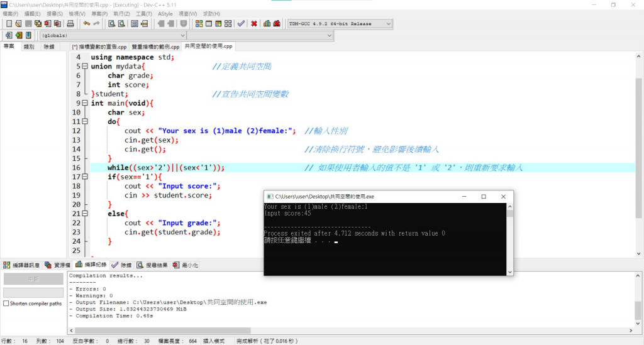
Task: Open the 搜尋結果 bottom tab
Action: 152,265
